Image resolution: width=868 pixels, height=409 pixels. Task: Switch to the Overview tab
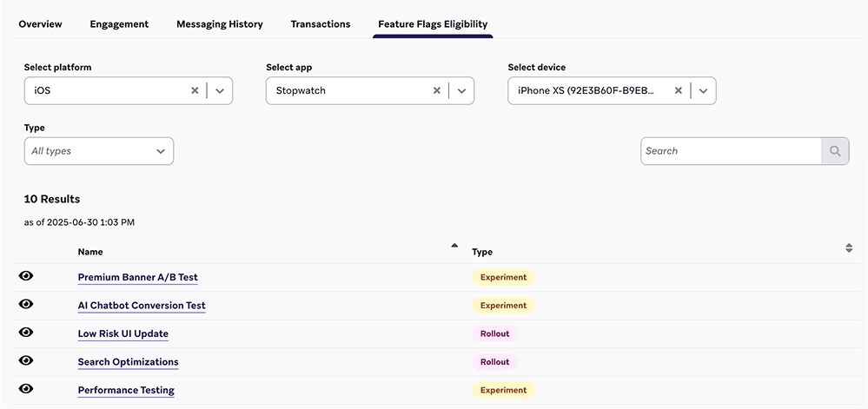pos(40,24)
